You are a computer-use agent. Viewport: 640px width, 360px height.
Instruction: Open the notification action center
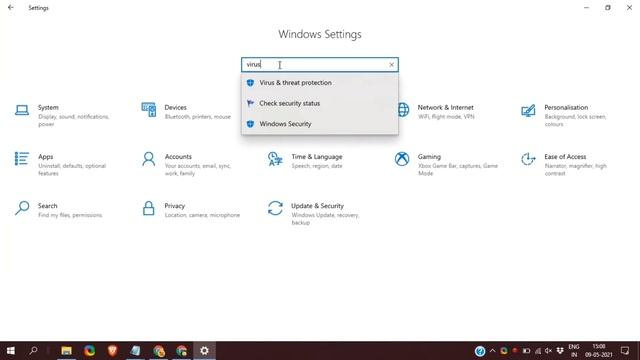(x=625, y=351)
